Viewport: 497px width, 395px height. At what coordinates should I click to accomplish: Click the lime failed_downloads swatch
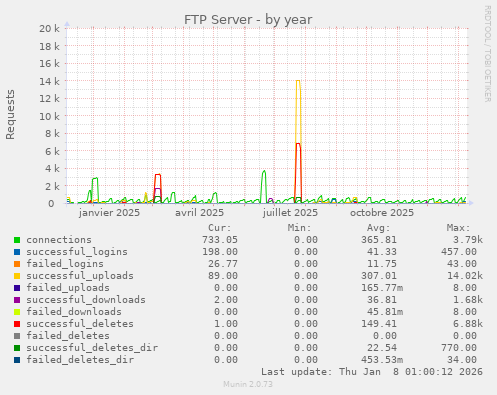(17, 312)
